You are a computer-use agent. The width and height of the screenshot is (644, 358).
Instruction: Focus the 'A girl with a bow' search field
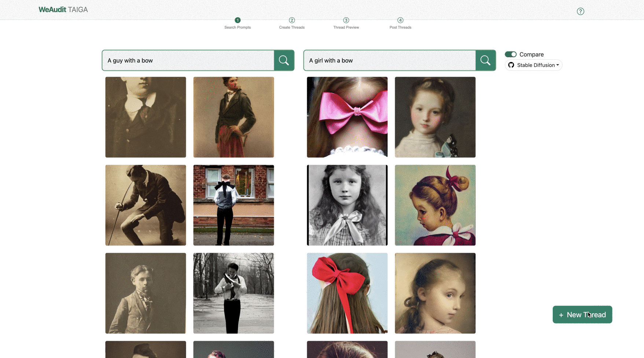390,61
